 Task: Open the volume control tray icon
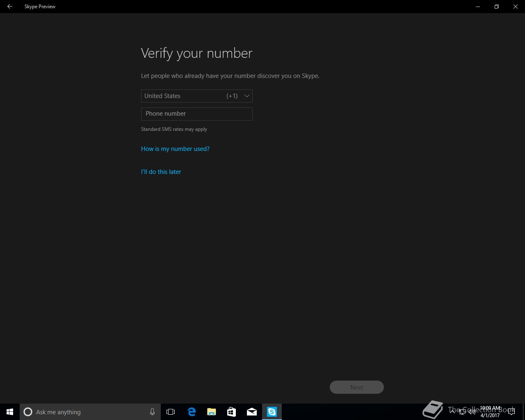[472, 412]
